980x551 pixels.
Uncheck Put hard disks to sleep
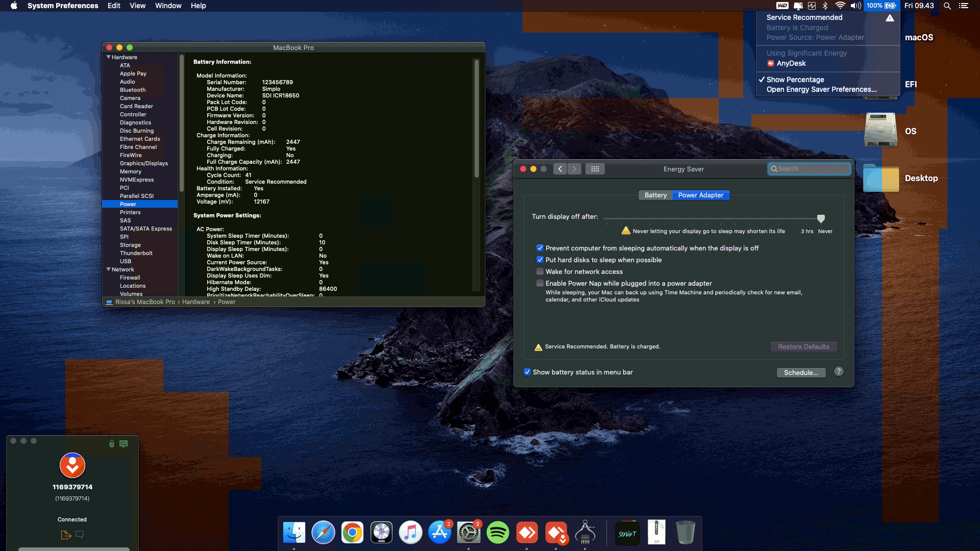click(540, 260)
